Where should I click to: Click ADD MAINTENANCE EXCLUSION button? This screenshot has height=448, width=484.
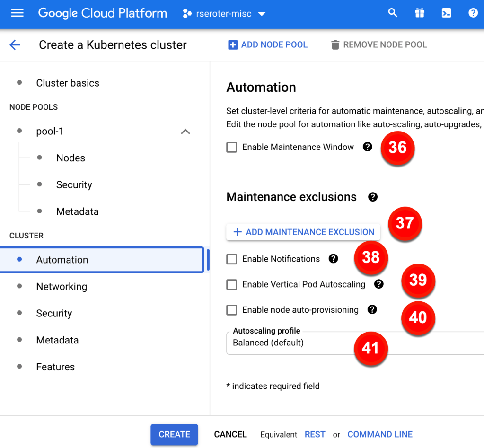303,232
